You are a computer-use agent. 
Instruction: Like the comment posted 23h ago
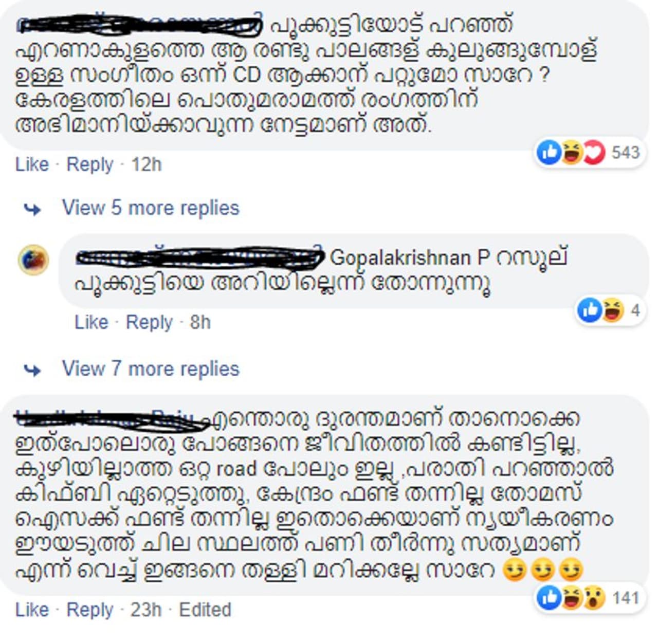click(x=32, y=610)
